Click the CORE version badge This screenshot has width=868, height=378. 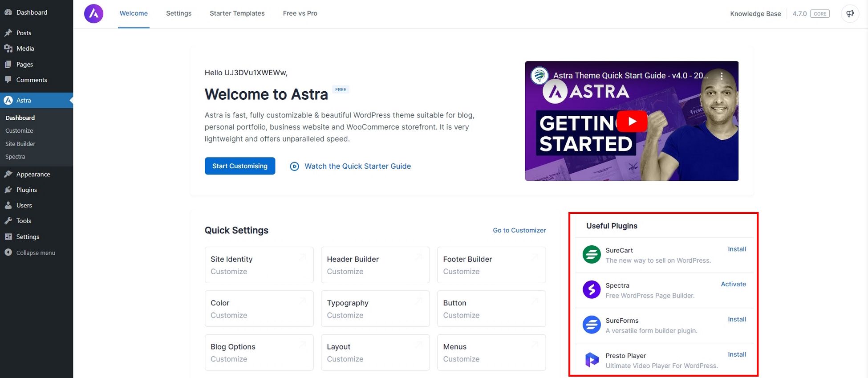pyautogui.click(x=820, y=14)
